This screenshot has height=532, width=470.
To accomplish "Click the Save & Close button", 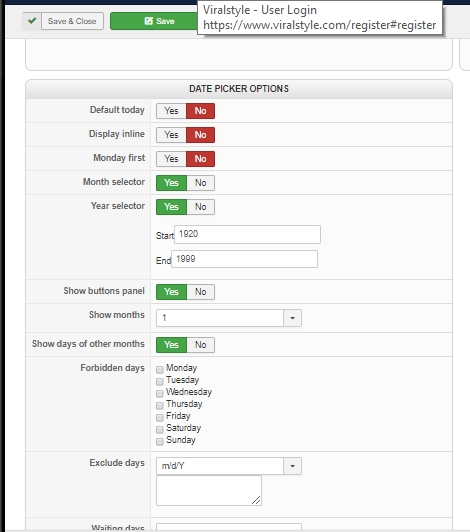I will click(72, 21).
